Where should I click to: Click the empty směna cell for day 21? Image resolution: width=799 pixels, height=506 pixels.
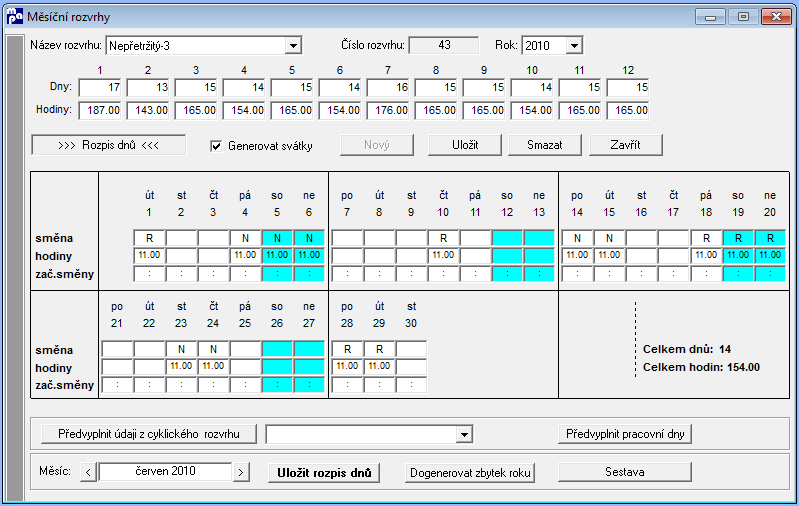(117, 350)
